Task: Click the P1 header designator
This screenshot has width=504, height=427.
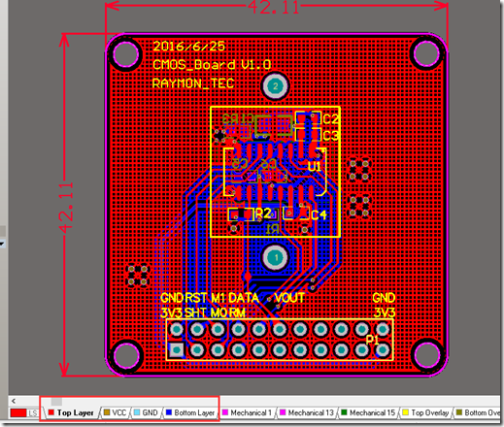Action: (372, 340)
